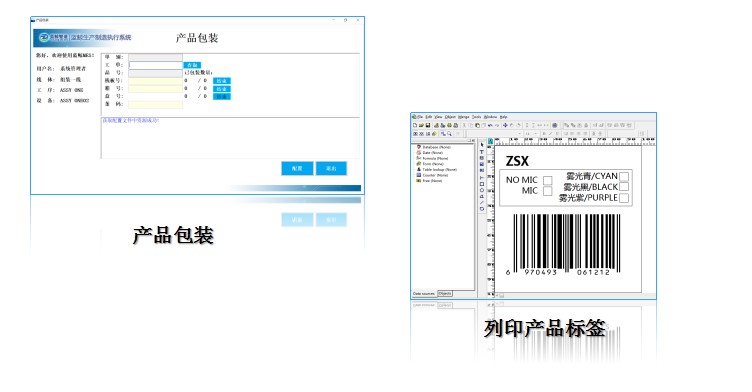The width and height of the screenshot is (752, 392).
Task: Click the white 工单 input field
Action: tap(155, 65)
